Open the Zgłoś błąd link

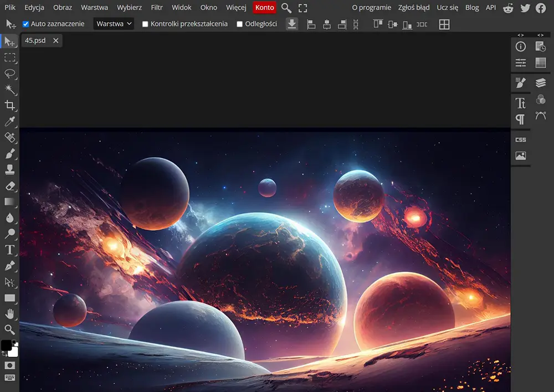point(414,7)
